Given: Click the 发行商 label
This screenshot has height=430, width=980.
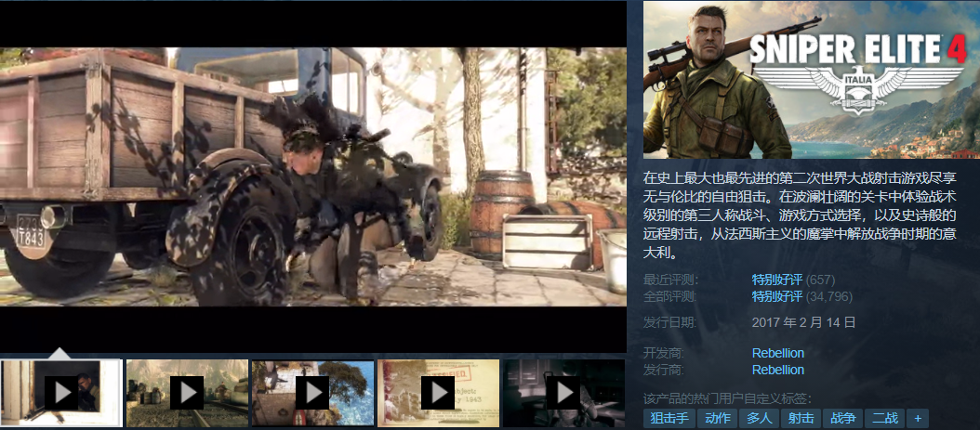Looking at the screenshot, I should (664, 370).
